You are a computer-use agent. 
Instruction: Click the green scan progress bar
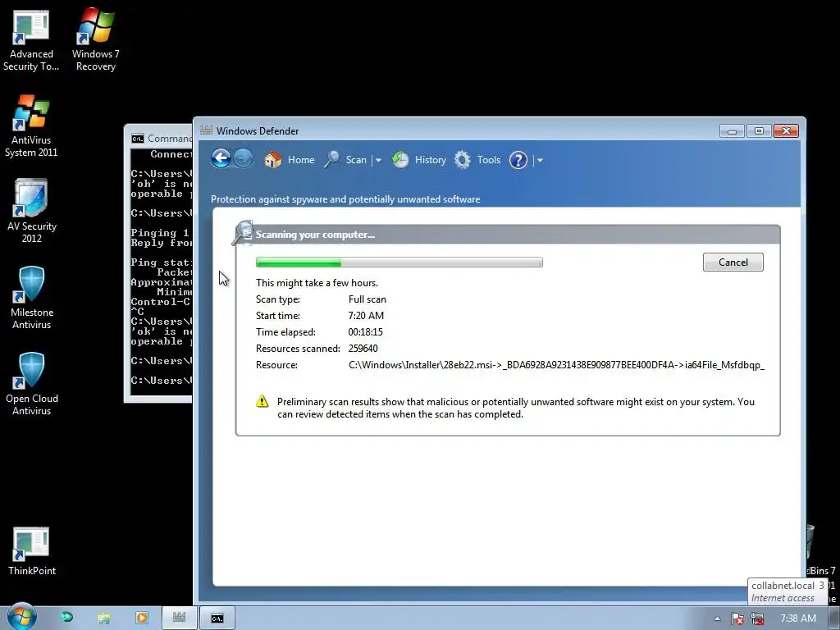tap(399, 262)
